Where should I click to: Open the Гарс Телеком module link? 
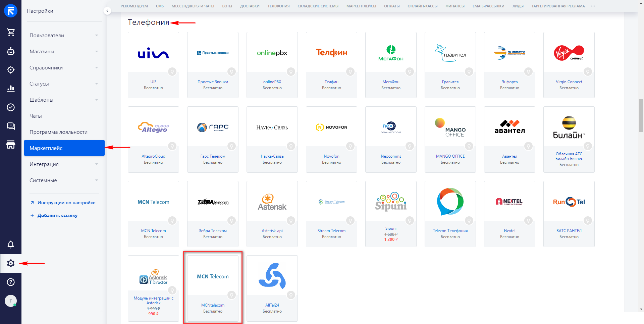tap(213, 156)
